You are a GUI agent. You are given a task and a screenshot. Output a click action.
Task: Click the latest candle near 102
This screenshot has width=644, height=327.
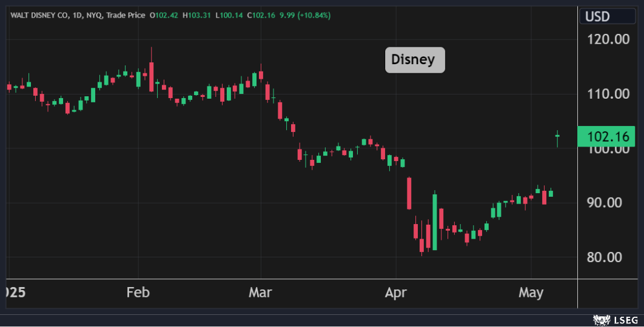tap(557, 137)
